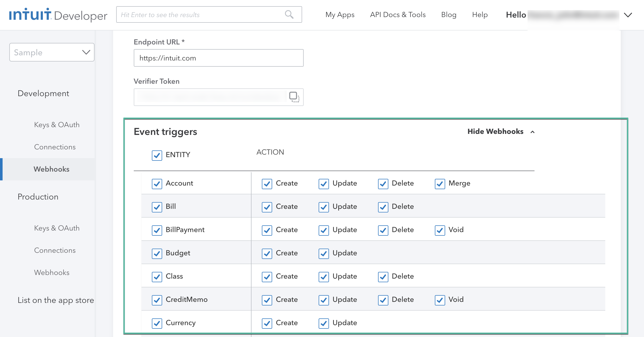Uncheck the Bill entity checkbox
Screen dimensions: 644x337
157,207
